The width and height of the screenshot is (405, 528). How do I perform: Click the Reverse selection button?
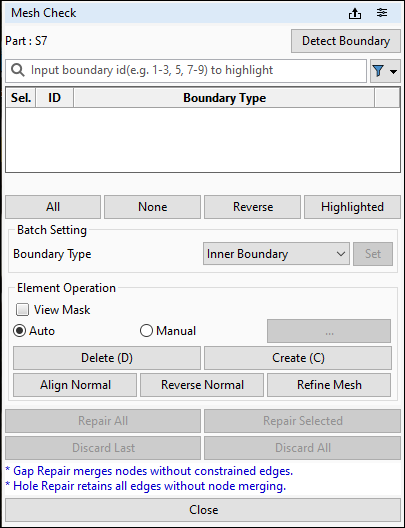click(x=252, y=207)
